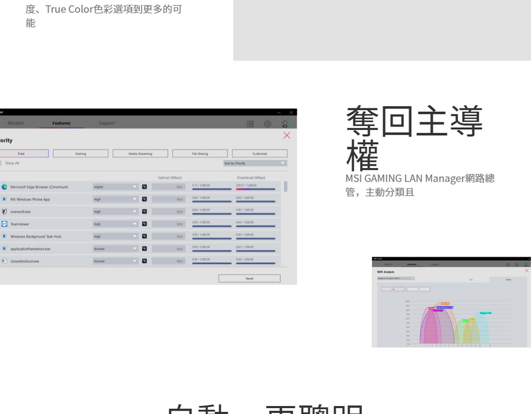Open priority dropdown for closedtesttool.exe
The image size is (532, 414).
(115, 261)
